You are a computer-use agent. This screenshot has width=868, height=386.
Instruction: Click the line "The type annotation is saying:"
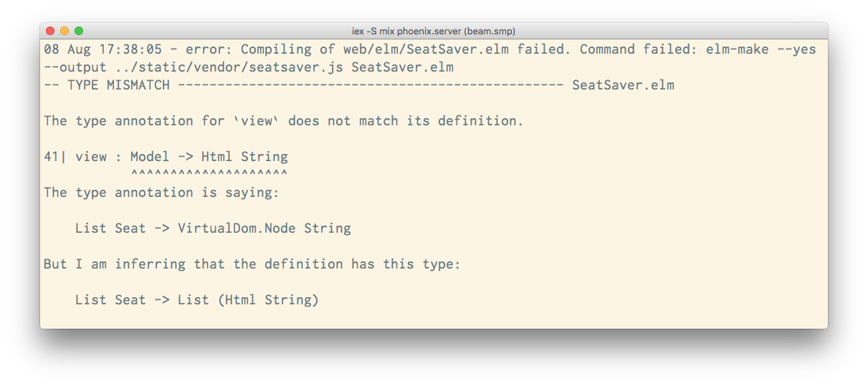161,193
